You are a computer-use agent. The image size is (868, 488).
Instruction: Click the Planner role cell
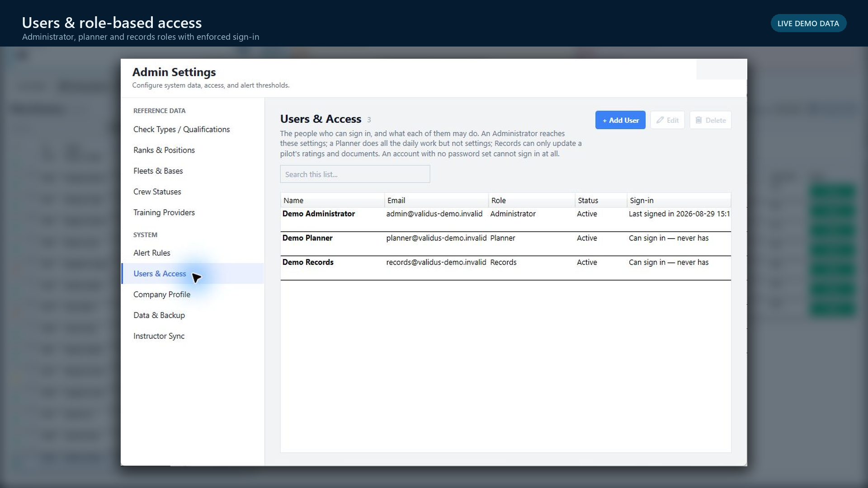(503, 238)
